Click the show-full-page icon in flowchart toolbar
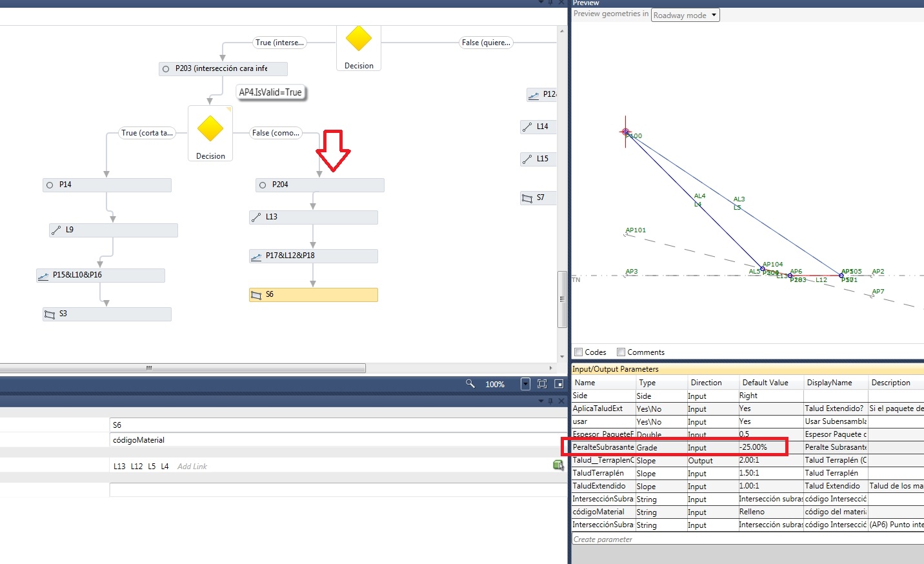Viewport: 924px width, 564px height. 558,383
